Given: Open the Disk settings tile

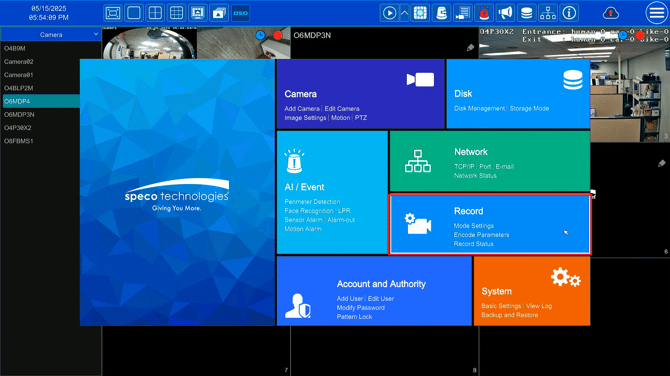Looking at the screenshot, I should [518, 94].
